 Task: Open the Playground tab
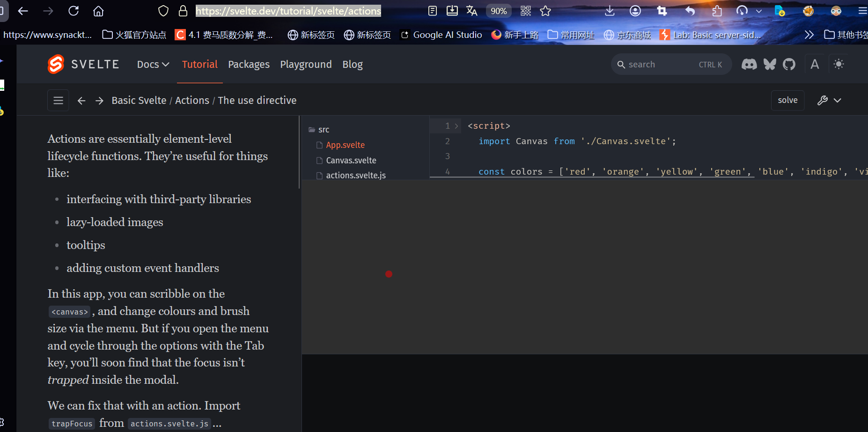tap(306, 65)
